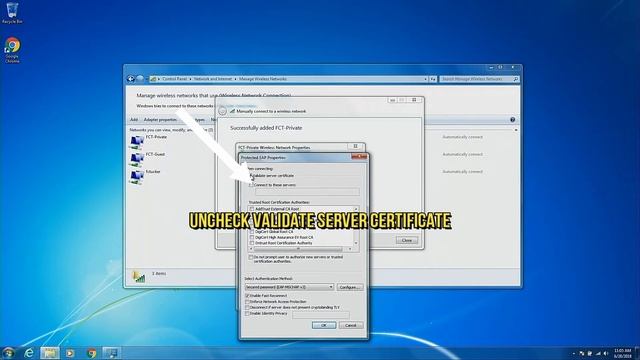Click Configure button beside authentication method
This screenshot has width=640, height=360.
click(350, 287)
